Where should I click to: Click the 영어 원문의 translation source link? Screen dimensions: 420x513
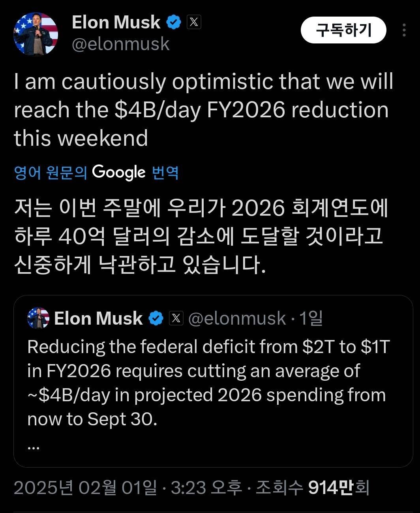point(50,173)
